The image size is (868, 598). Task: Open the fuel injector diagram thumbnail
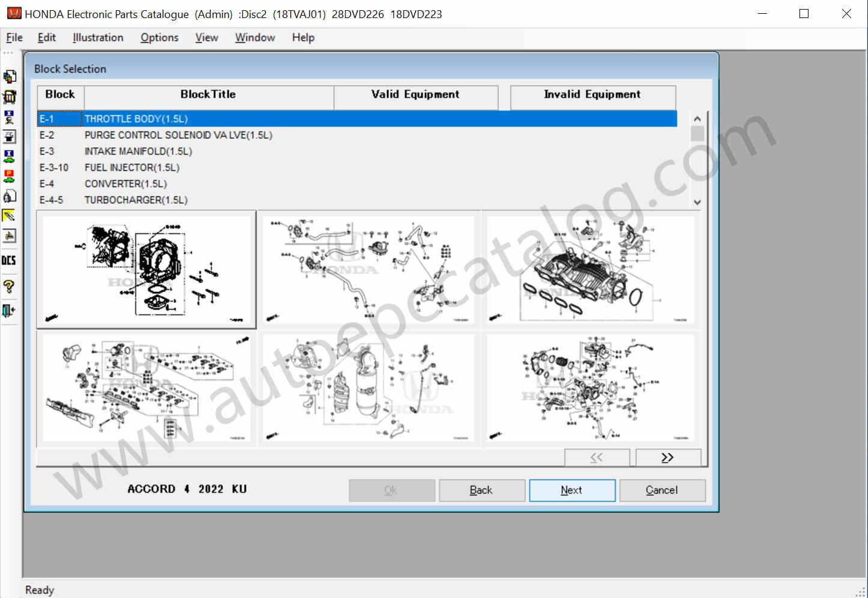(147, 388)
